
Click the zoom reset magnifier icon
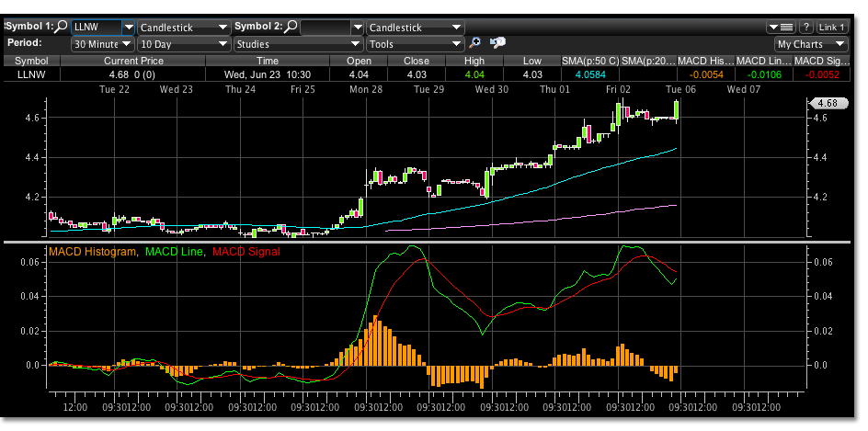pyautogui.click(x=497, y=43)
